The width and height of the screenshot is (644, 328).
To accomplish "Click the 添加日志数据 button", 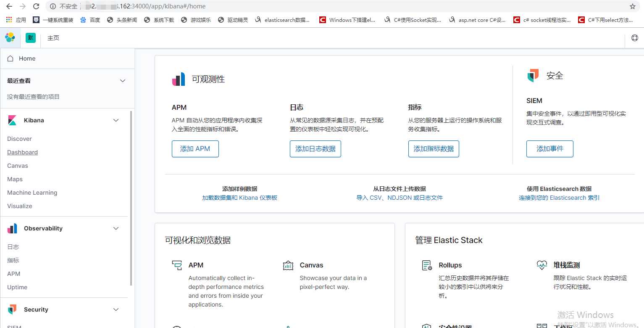I will pyautogui.click(x=315, y=149).
